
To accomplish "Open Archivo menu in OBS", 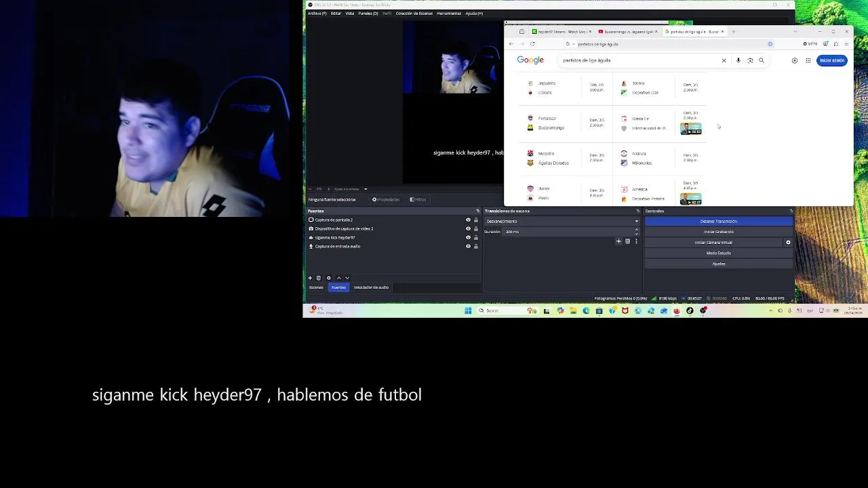I will point(317,14).
